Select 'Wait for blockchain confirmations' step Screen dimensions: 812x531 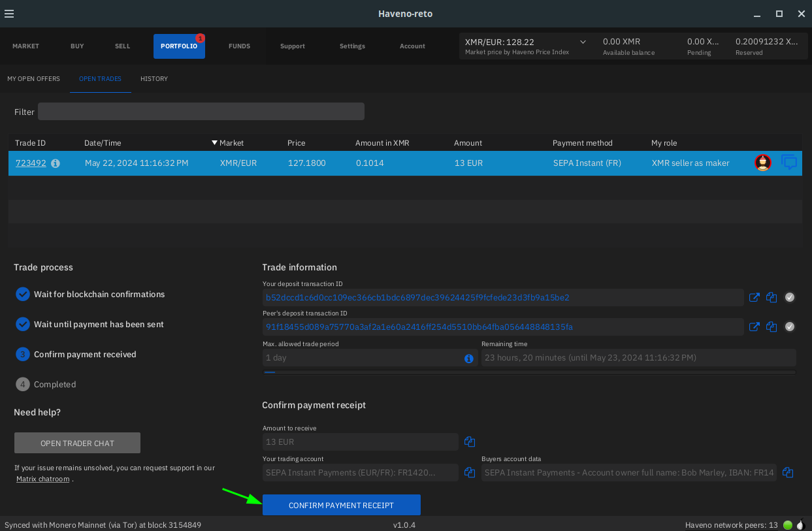click(x=90, y=295)
